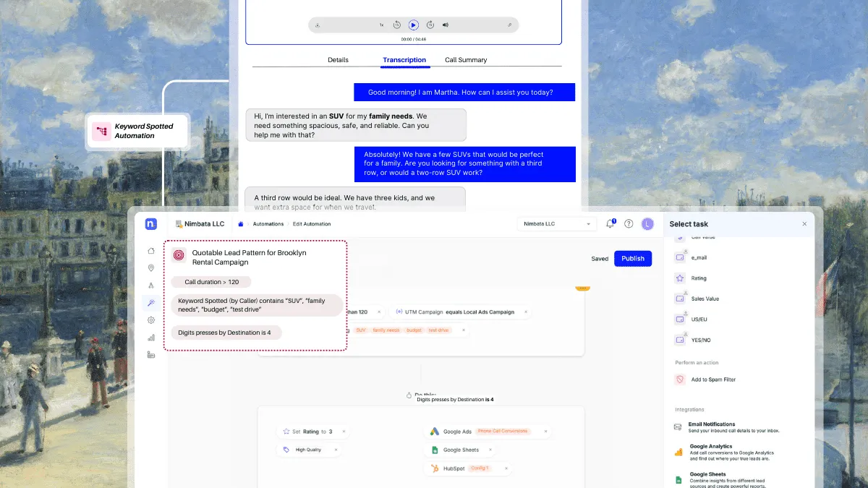The height and width of the screenshot is (488, 868).
Task: Open the notifications bell
Action: [x=610, y=223]
